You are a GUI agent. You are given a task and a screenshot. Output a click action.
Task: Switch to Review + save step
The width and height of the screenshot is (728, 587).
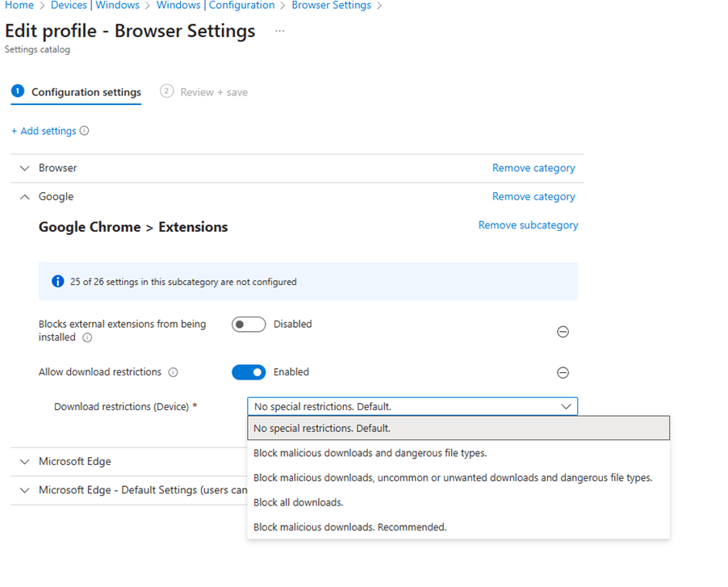click(213, 92)
